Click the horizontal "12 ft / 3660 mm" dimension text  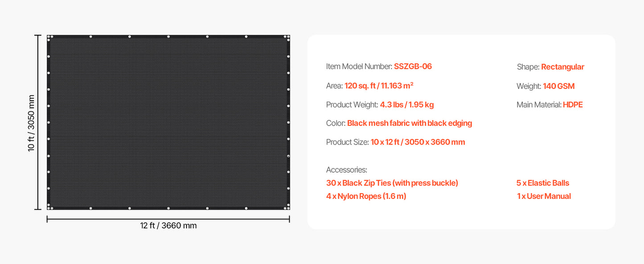point(168,226)
